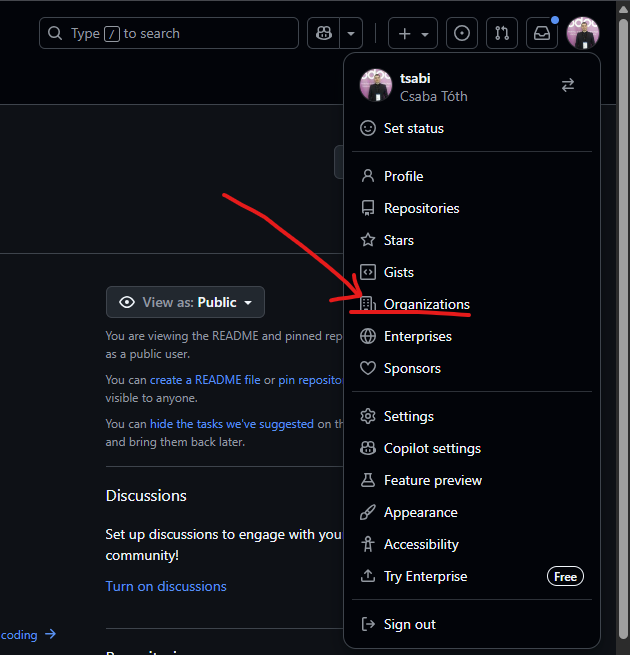Click the right arrow next to coding
Viewport: 630px width, 655px height.
[x=50, y=634]
